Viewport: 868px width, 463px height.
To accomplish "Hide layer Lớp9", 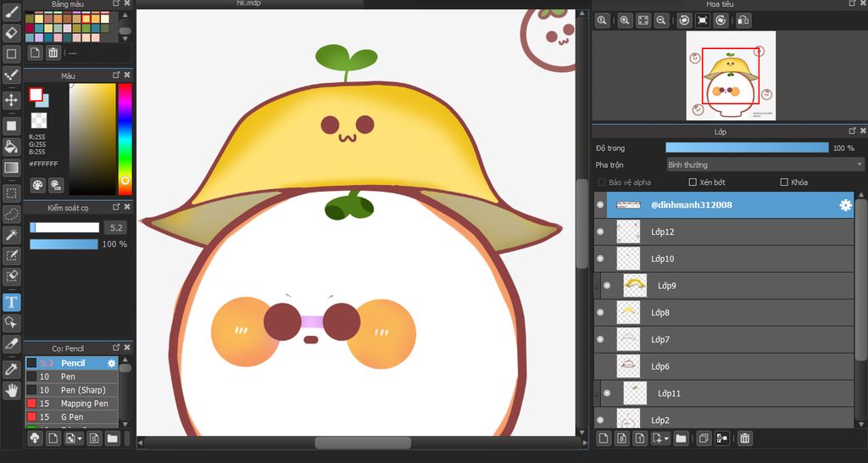I will (x=607, y=286).
